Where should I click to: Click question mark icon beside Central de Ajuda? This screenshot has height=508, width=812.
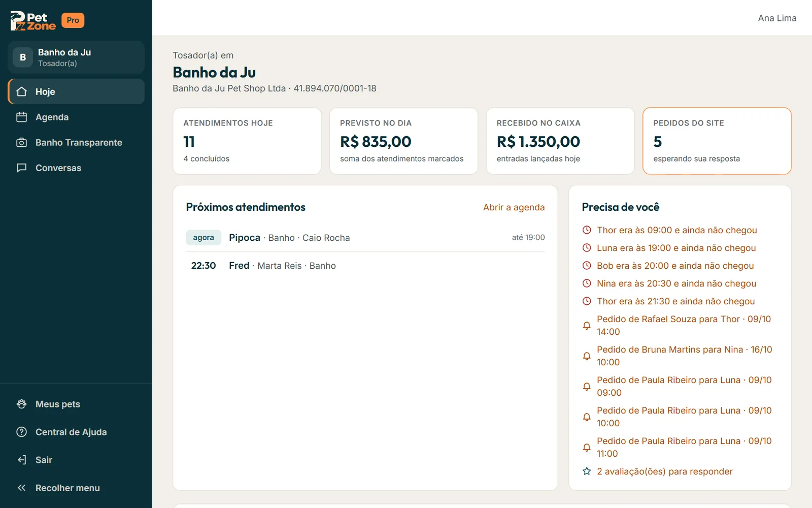21,432
